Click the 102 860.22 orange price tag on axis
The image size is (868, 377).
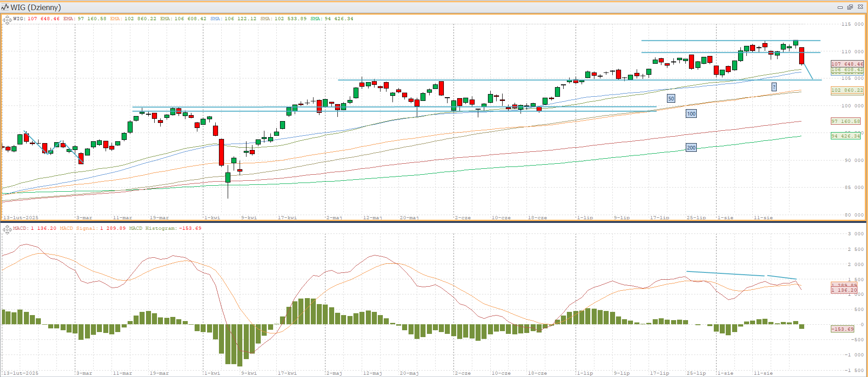(x=847, y=90)
